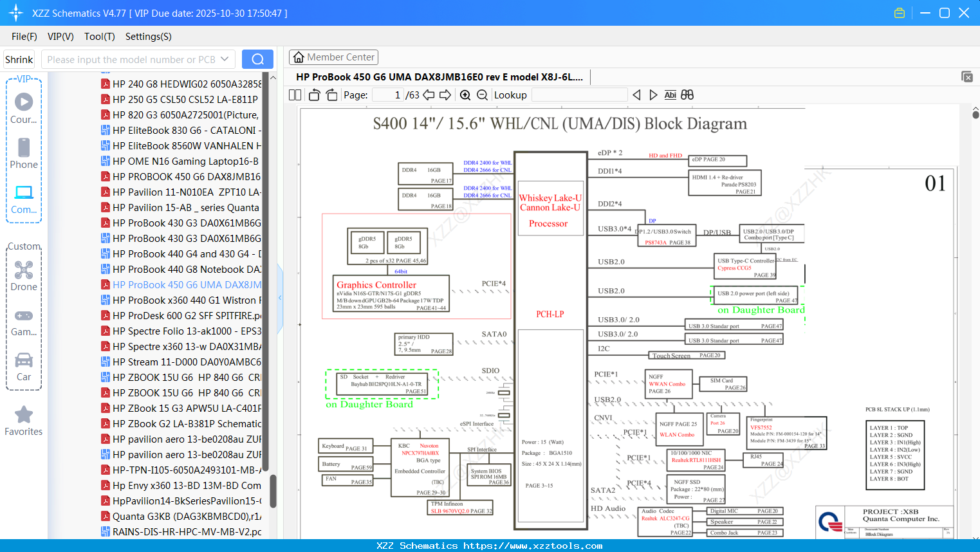Click the file list vertical scrollbar thumb
This screenshot has width=980, height=552.
pos(273,491)
